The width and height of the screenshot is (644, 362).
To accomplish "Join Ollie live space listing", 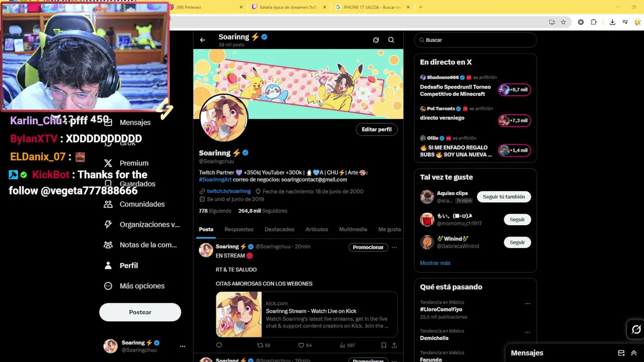I will click(x=475, y=147).
